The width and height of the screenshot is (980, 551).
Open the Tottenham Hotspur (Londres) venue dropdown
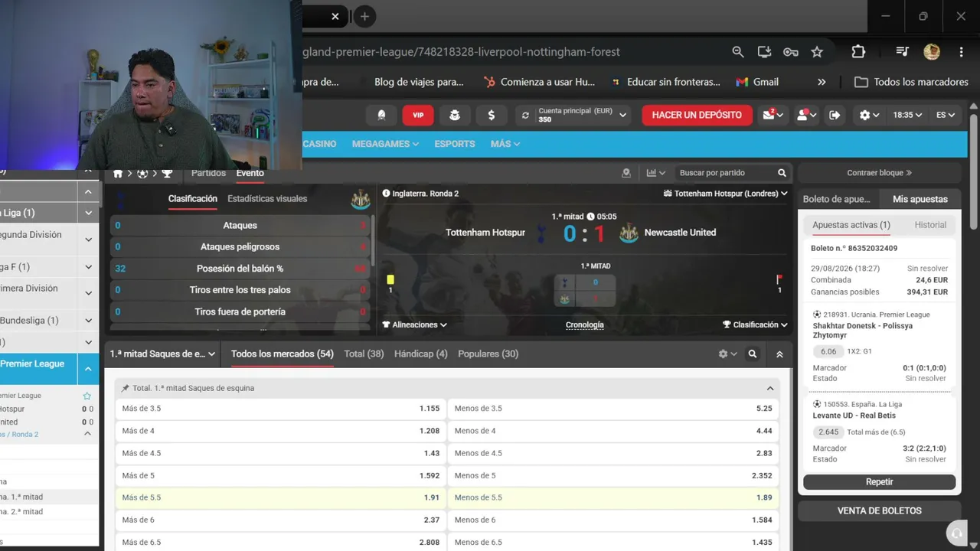click(x=726, y=194)
